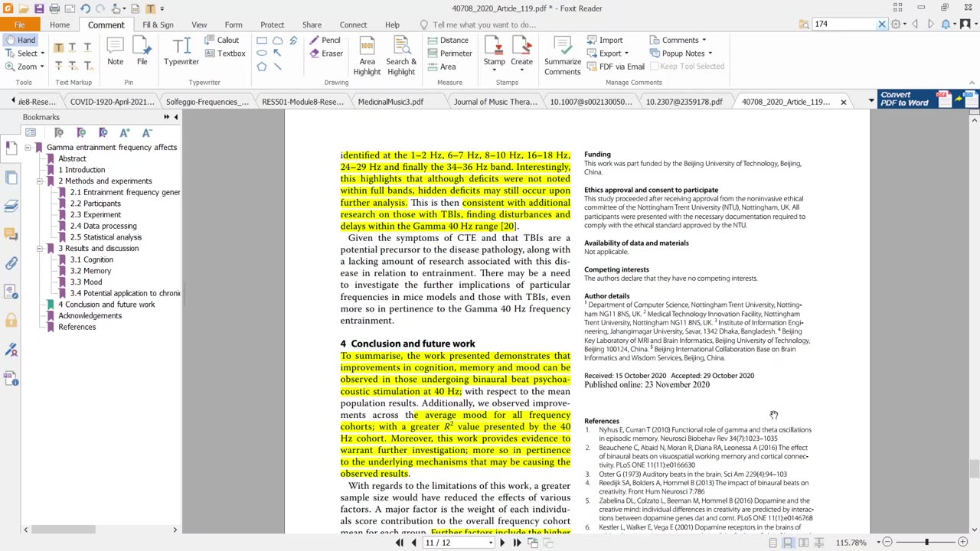Choose the Callout tool
Viewport: 980px width, 551px height.
pos(222,40)
